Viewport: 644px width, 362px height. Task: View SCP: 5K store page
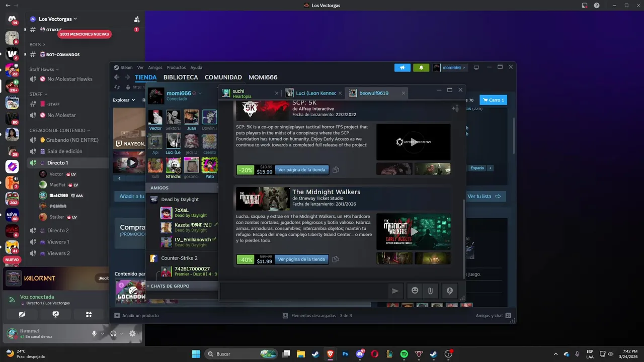click(x=302, y=170)
